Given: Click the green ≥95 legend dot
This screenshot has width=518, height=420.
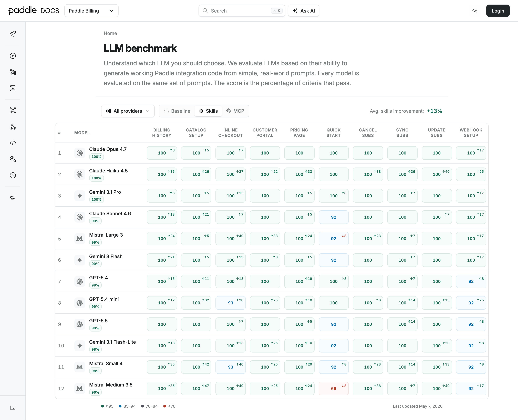Looking at the screenshot, I should tap(102, 406).
